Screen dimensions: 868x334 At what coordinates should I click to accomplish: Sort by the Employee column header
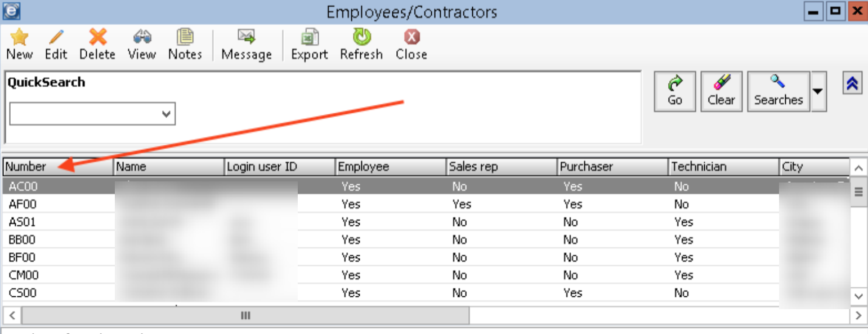(x=391, y=167)
